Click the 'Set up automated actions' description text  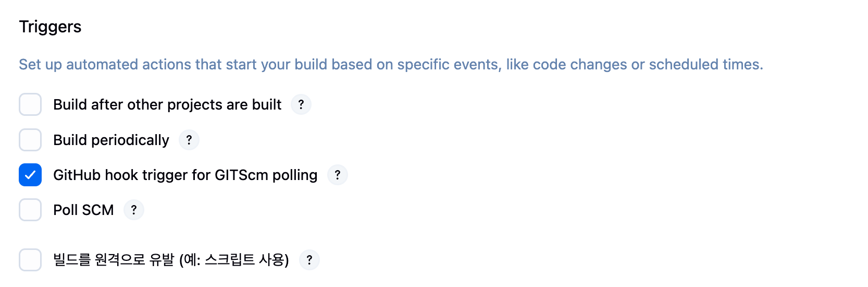pyautogui.click(x=391, y=64)
